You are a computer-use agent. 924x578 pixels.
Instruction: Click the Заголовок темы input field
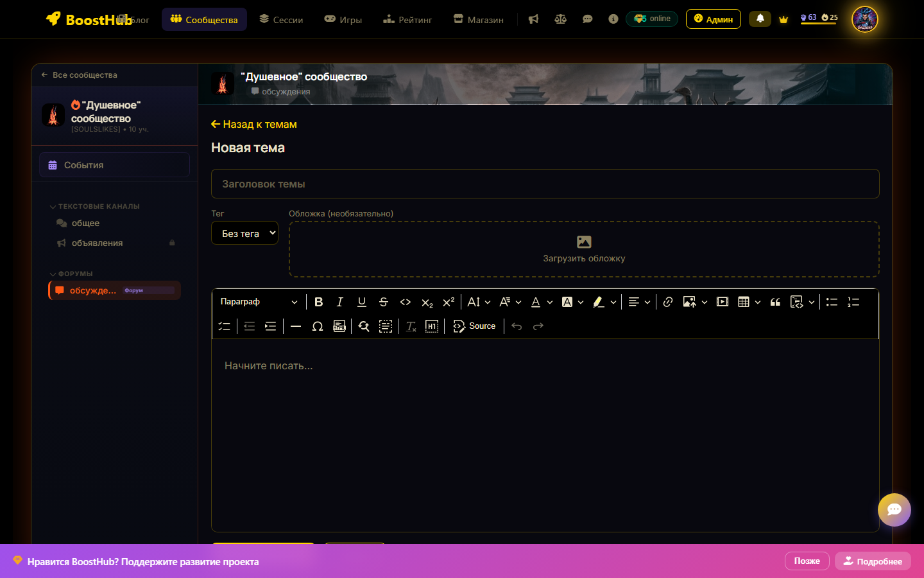pyautogui.click(x=545, y=184)
